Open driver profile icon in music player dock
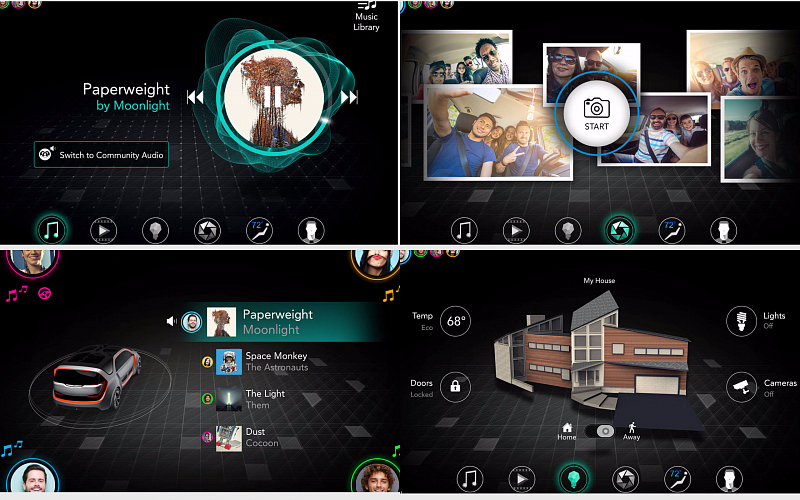This screenshot has width=800, height=500. tap(311, 231)
